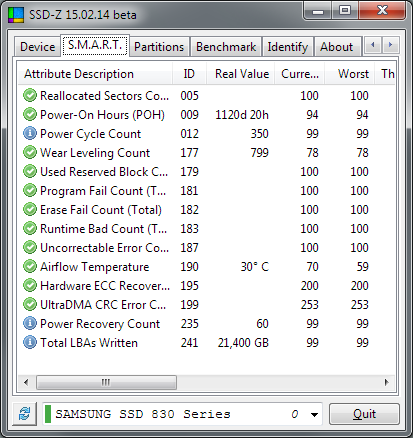Select the S.M.A.R.T. tab
Screen dimensions: 413x438
[x=95, y=45]
